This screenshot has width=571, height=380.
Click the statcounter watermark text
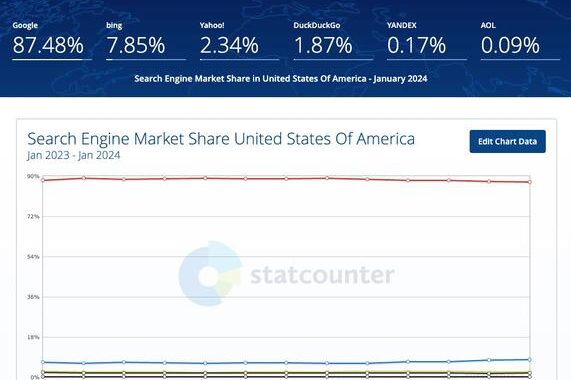point(322,274)
